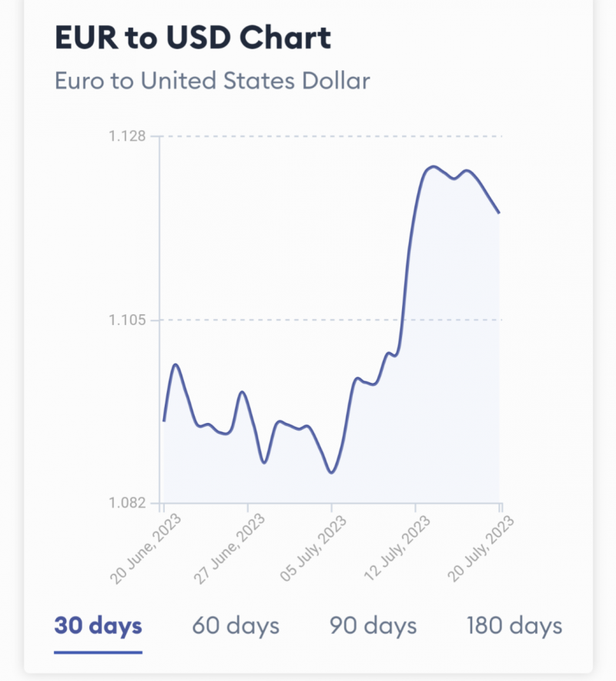Click the underline indicator below 30 days

98,652
